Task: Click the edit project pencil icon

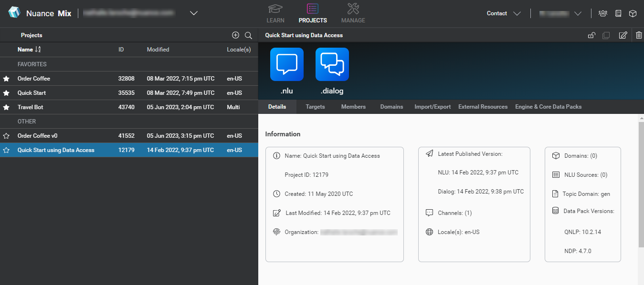Action: coord(623,35)
